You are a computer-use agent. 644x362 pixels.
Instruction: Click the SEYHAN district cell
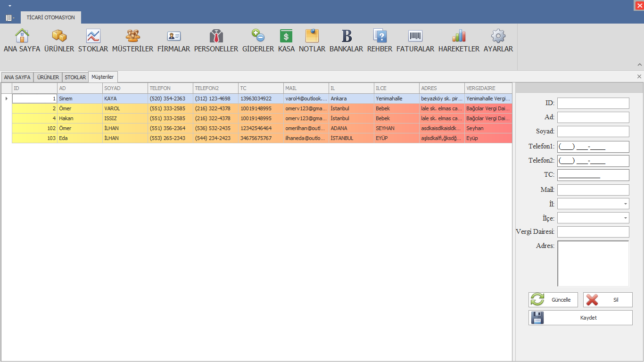[396, 128]
